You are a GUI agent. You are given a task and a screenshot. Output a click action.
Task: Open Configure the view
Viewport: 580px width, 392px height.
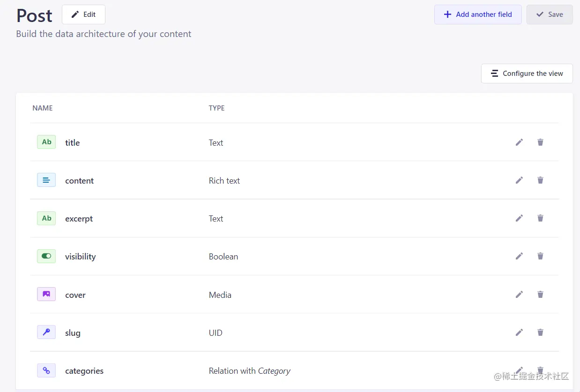(x=527, y=74)
